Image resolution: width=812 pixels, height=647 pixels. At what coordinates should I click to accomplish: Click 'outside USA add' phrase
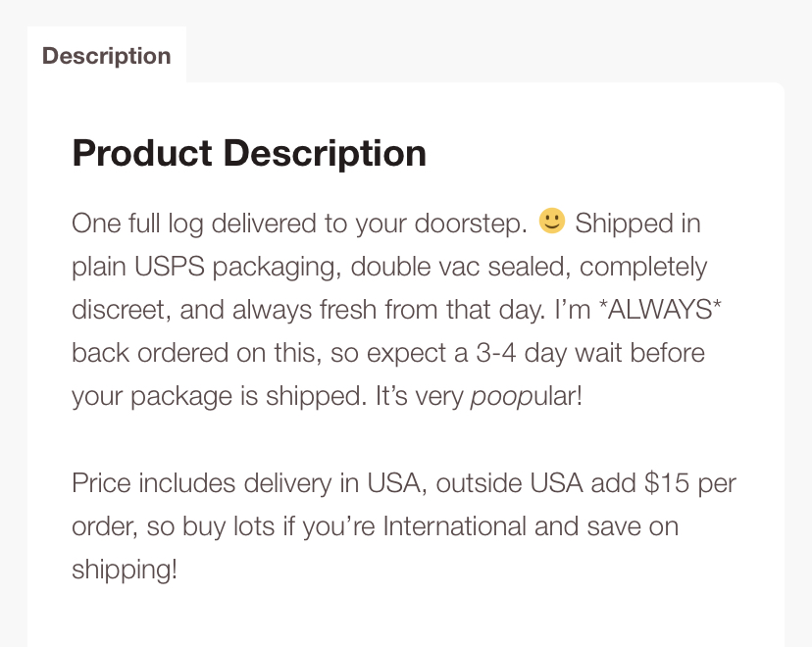(535, 483)
